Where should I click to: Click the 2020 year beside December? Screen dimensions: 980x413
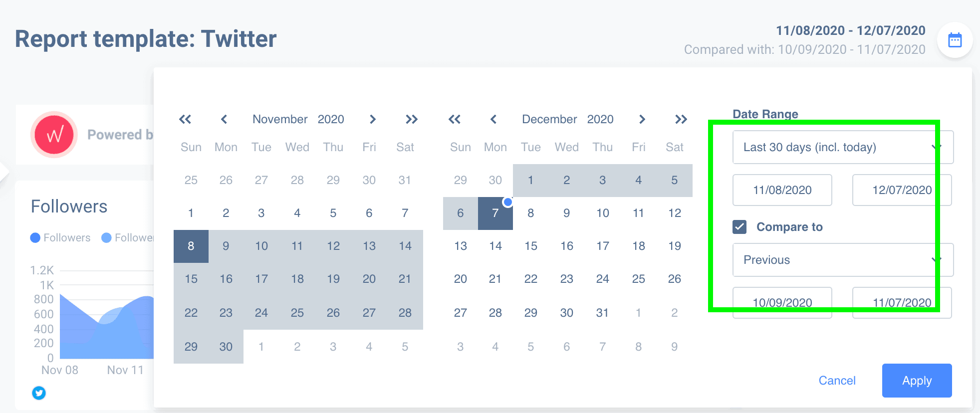[x=600, y=119]
